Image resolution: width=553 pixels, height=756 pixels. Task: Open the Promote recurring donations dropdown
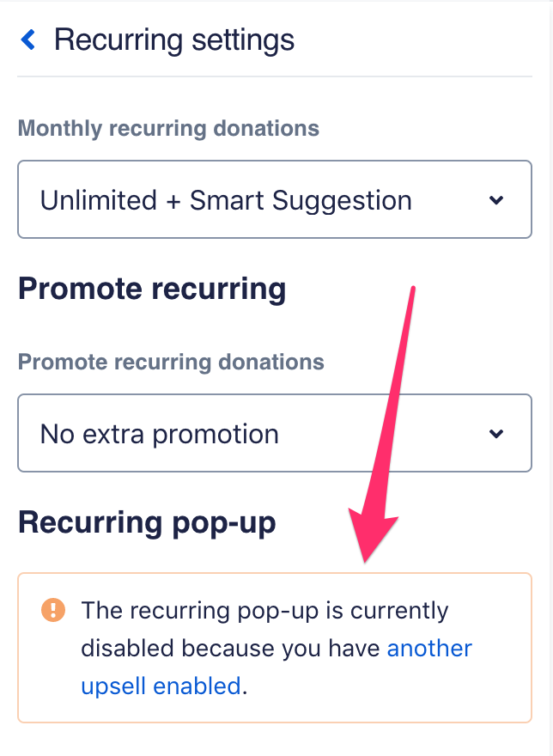275,434
